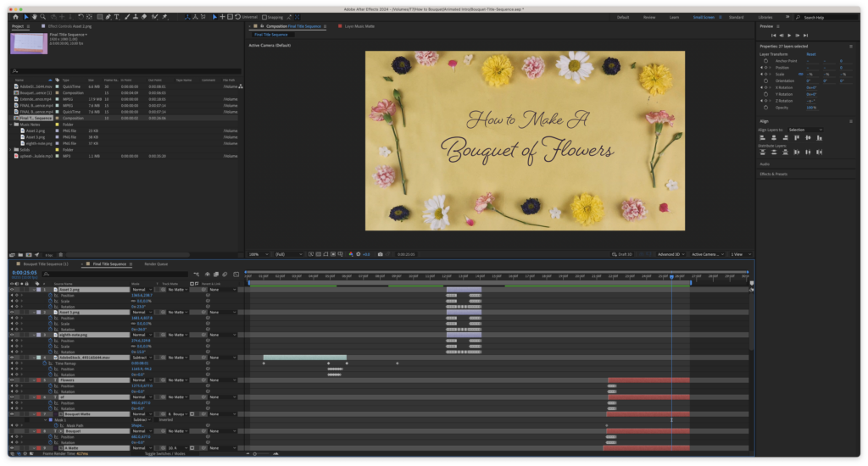Click Toggle Switches / Modes button
Image resolution: width=868 pixels, height=466 pixels.
pyautogui.click(x=164, y=454)
